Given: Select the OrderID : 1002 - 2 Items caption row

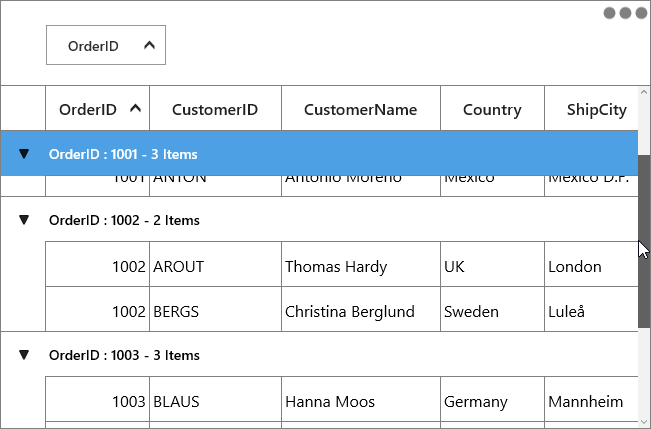Looking at the screenshot, I should click(x=319, y=219).
